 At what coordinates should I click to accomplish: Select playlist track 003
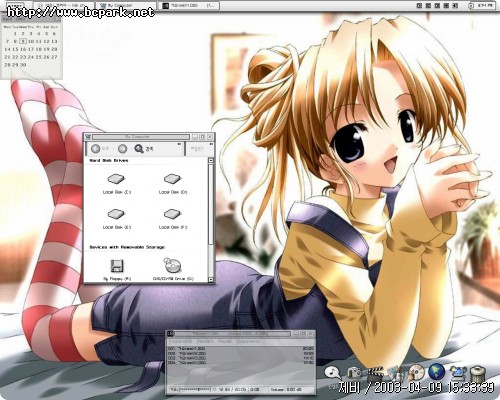click(x=241, y=358)
